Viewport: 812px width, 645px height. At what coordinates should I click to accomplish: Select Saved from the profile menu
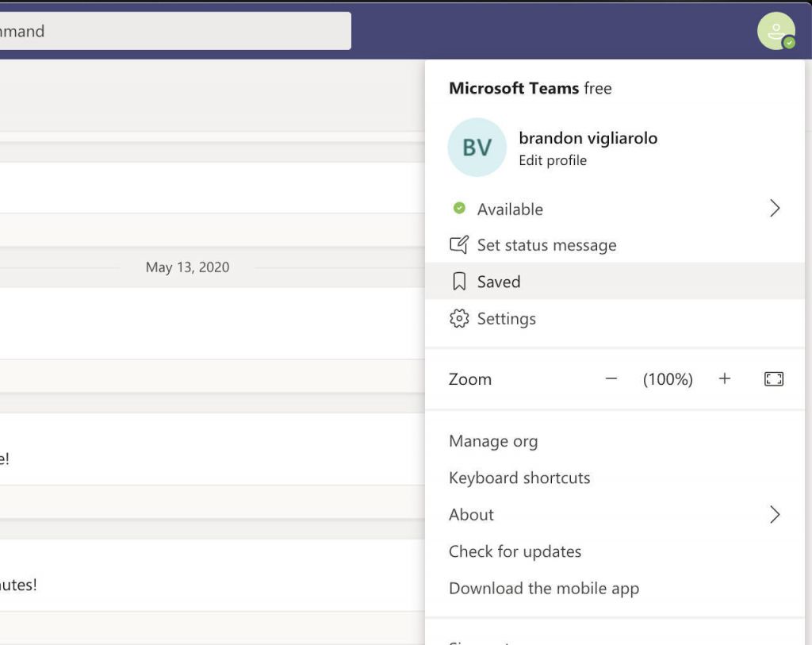tap(498, 281)
